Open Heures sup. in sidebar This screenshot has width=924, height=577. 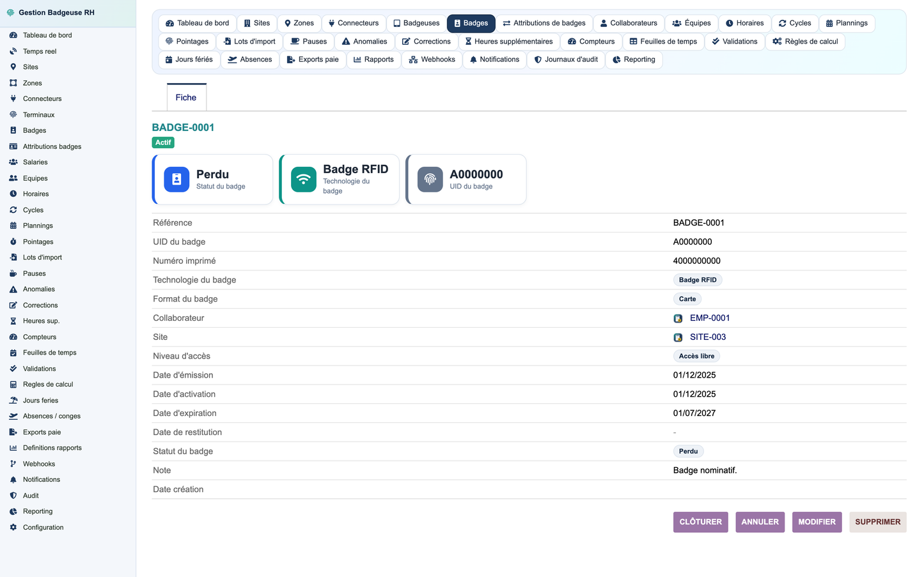[41, 321]
